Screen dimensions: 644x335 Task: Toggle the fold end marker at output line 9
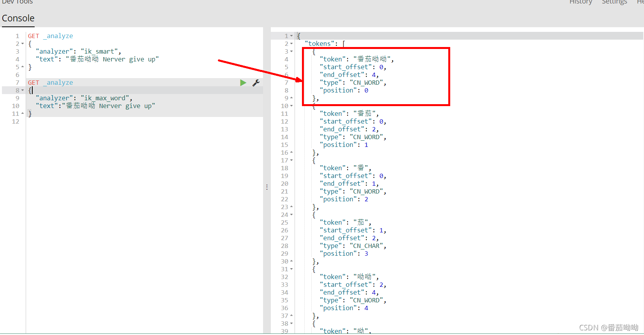click(291, 98)
